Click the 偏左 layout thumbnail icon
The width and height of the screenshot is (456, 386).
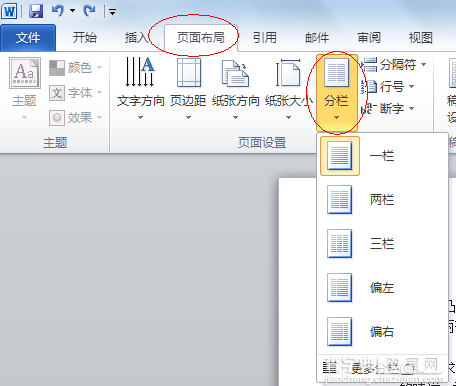coord(340,288)
